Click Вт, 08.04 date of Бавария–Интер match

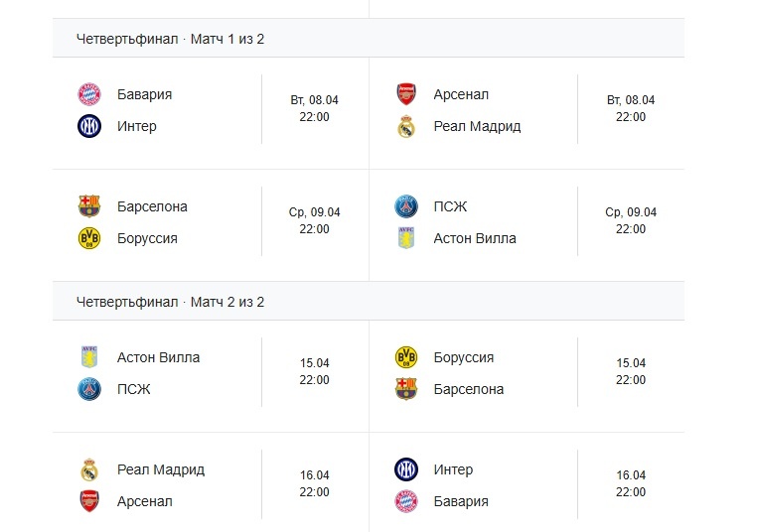(x=314, y=100)
